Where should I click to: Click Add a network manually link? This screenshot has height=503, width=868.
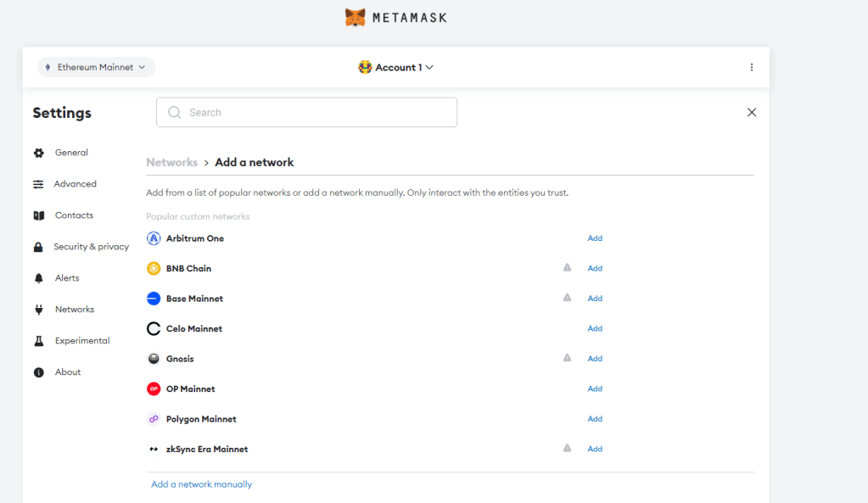click(x=201, y=484)
